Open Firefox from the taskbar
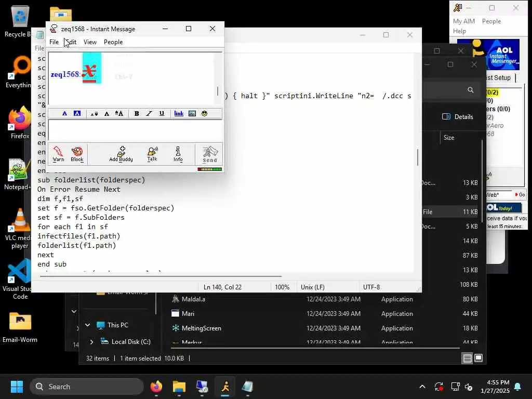 click(156, 387)
